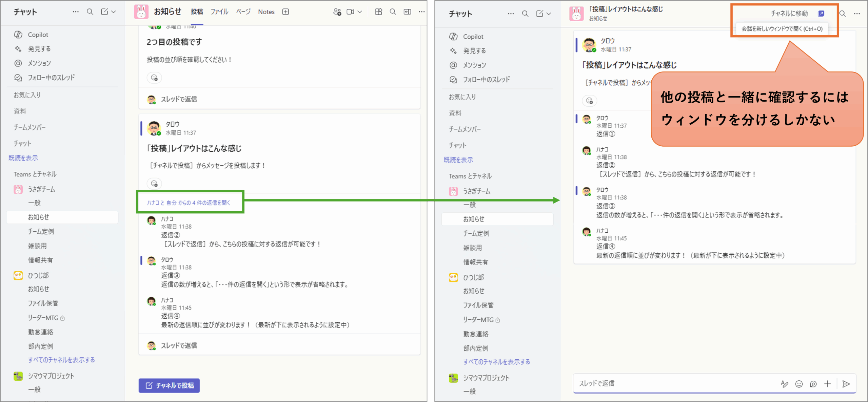Click the add tab plus icon

coord(285,12)
